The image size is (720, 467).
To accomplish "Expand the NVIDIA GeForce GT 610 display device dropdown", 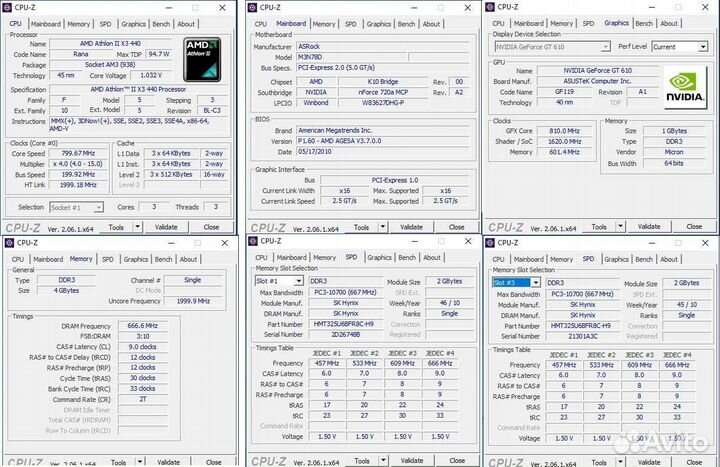I will point(606,47).
